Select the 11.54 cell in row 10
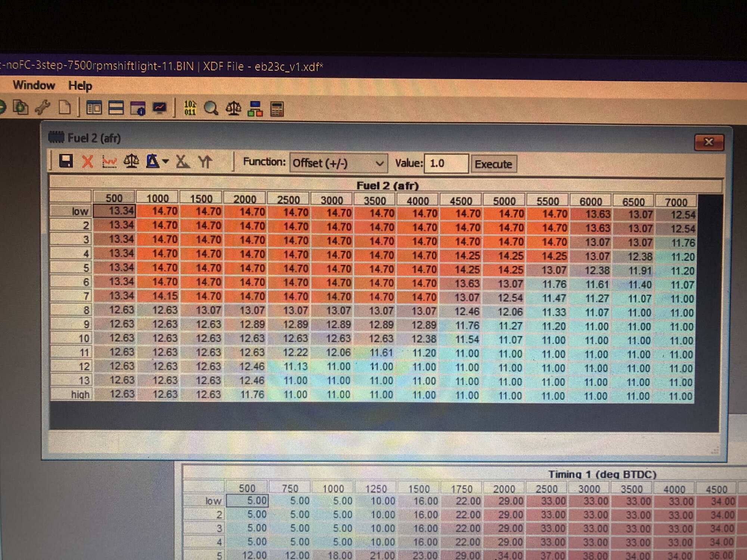 pyautogui.click(x=461, y=340)
